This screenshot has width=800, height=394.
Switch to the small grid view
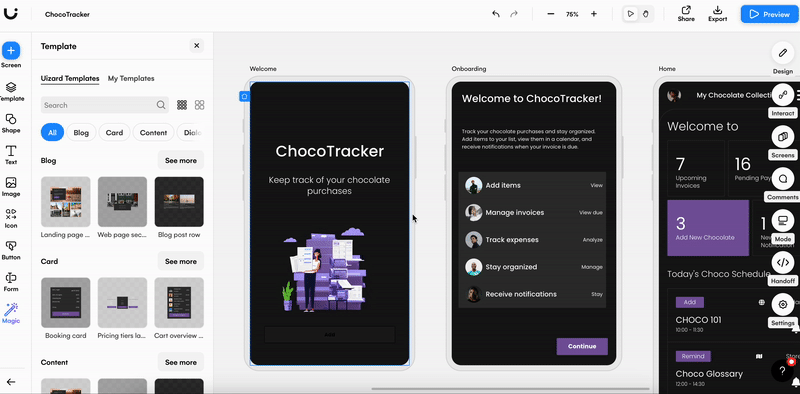coord(182,105)
